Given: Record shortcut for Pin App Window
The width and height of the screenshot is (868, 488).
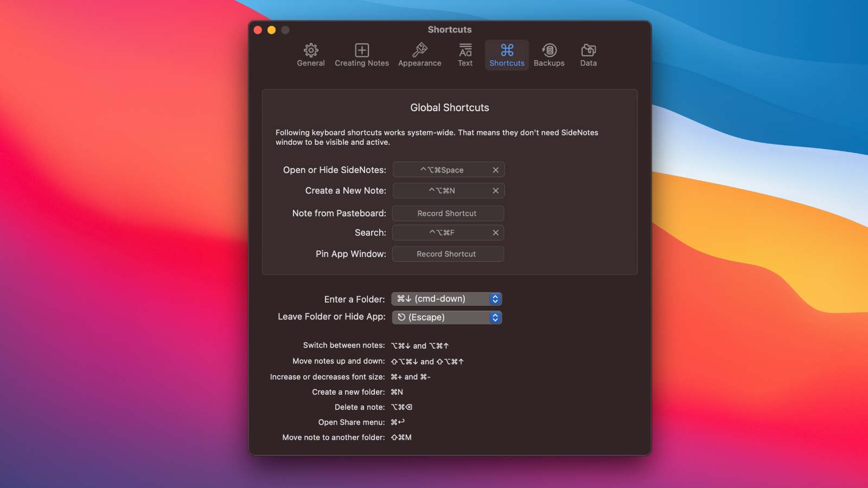Looking at the screenshot, I should (448, 254).
